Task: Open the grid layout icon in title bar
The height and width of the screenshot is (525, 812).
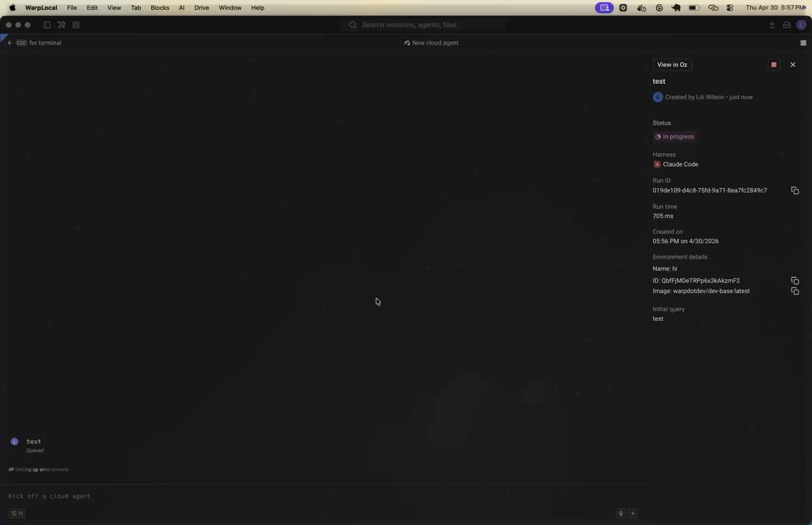Action: (76, 25)
